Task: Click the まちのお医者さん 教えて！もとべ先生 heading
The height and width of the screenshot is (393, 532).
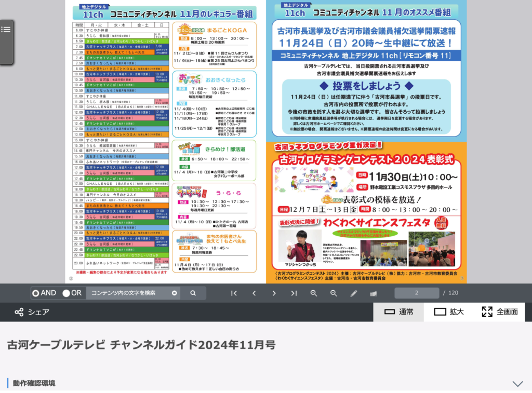Action: pyautogui.click(x=226, y=239)
